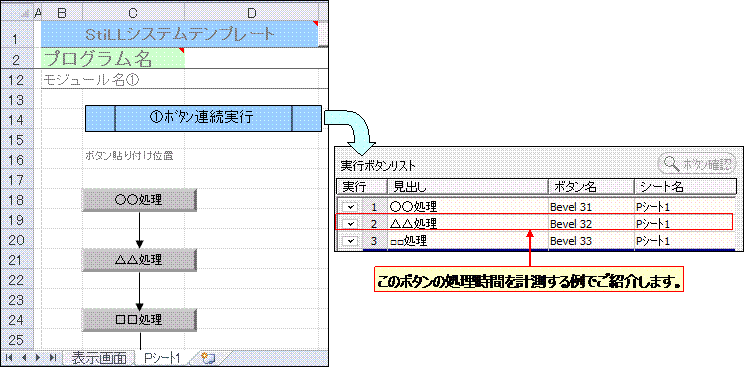Screen dimensions: 744x367
Task: Click the シート名 column header
Action: point(685,187)
